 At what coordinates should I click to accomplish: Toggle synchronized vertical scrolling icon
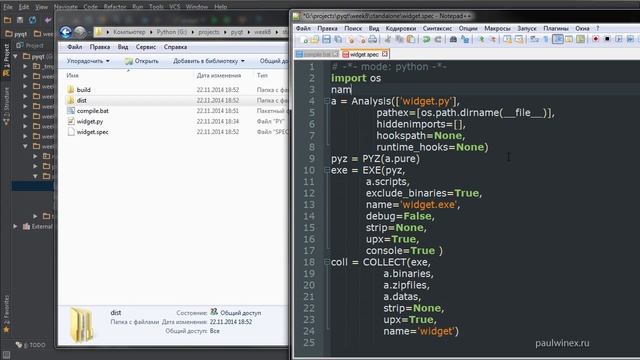pyautogui.click(x=507, y=40)
